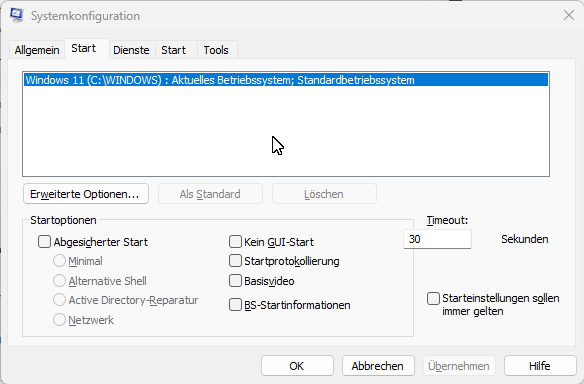Click the Übernehmen button
Screen dimensions: 584x384
(x=459, y=366)
